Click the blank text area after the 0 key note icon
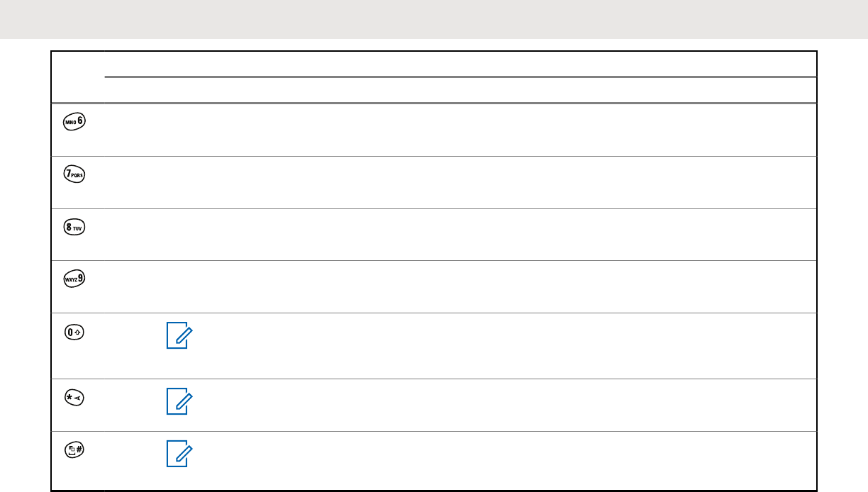The image size is (868, 492). 503,345
